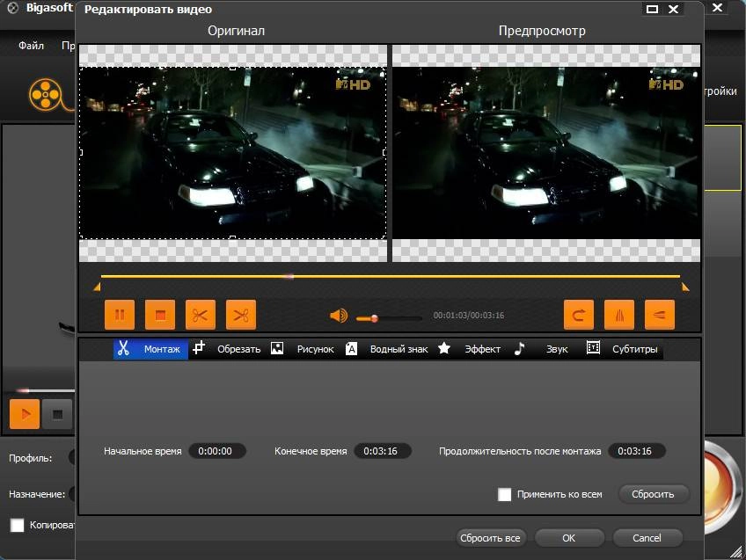Image resolution: width=746 pixels, height=560 pixels.
Task: Click the picture icon beside Рисунок
Action: 277,348
